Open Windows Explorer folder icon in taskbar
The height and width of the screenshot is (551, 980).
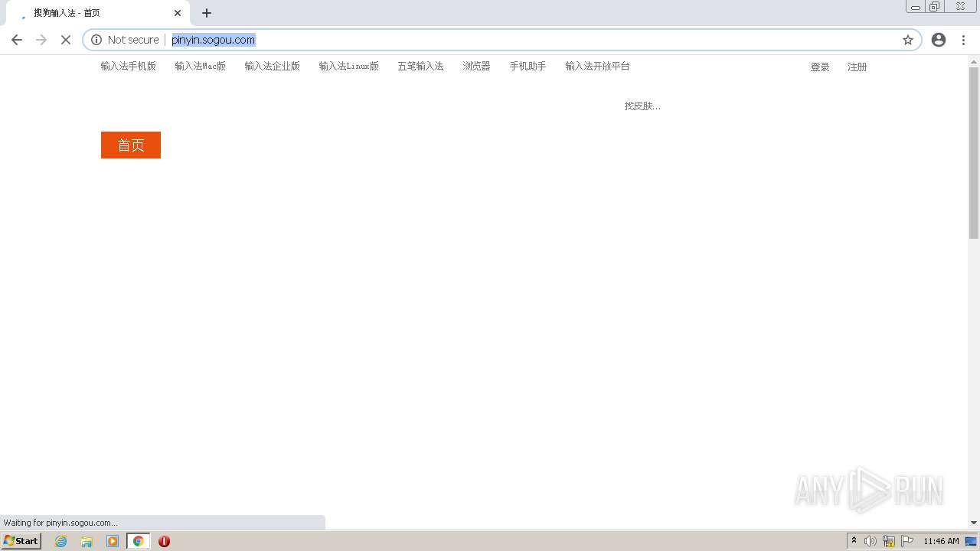pos(87,541)
